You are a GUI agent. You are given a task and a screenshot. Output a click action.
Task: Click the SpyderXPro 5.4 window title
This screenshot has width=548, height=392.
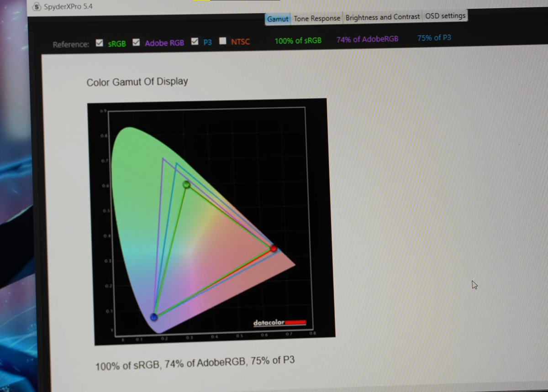[68, 7]
